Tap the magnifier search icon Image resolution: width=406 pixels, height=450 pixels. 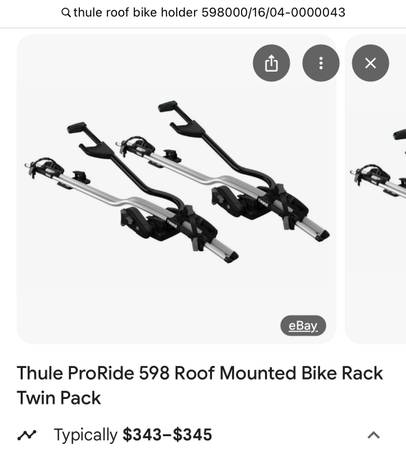point(66,13)
